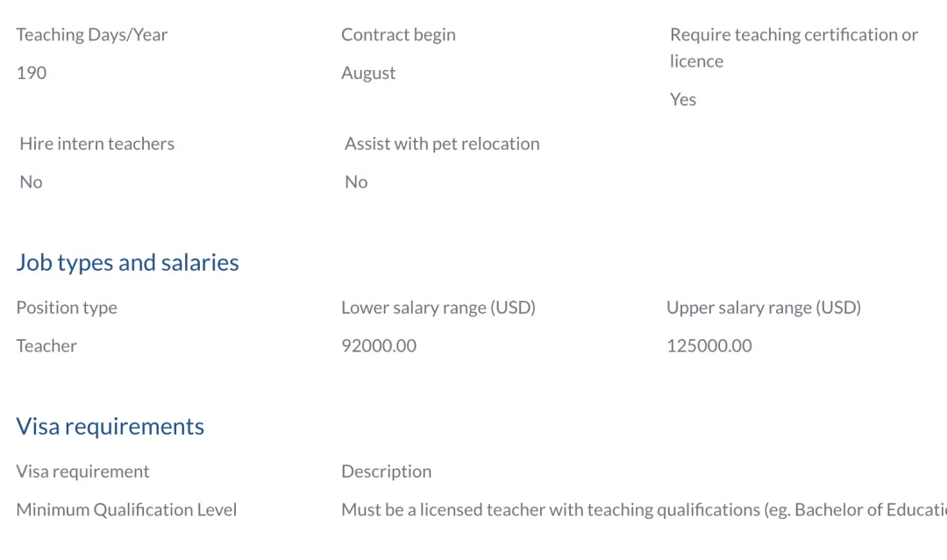Image resolution: width=947 pixels, height=560 pixels.
Task: Click the Visa requirements heading
Action: tap(110, 427)
